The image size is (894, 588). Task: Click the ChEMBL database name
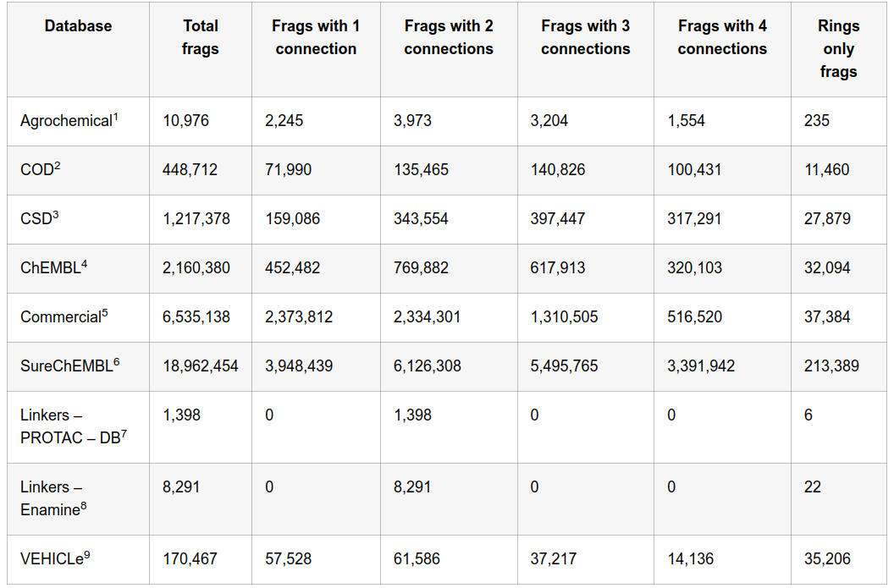click(x=53, y=268)
